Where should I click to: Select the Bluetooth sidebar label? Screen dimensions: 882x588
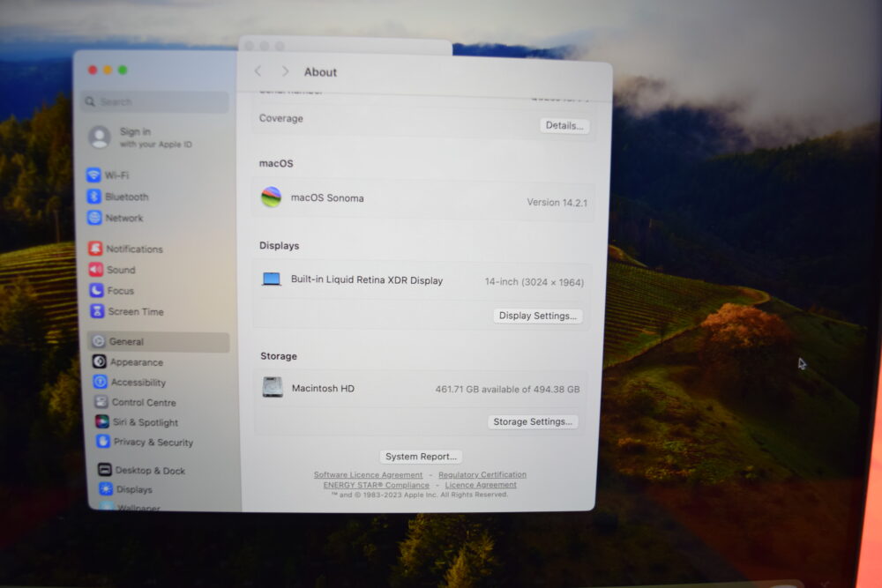pyautogui.click(x=127, y=197)
